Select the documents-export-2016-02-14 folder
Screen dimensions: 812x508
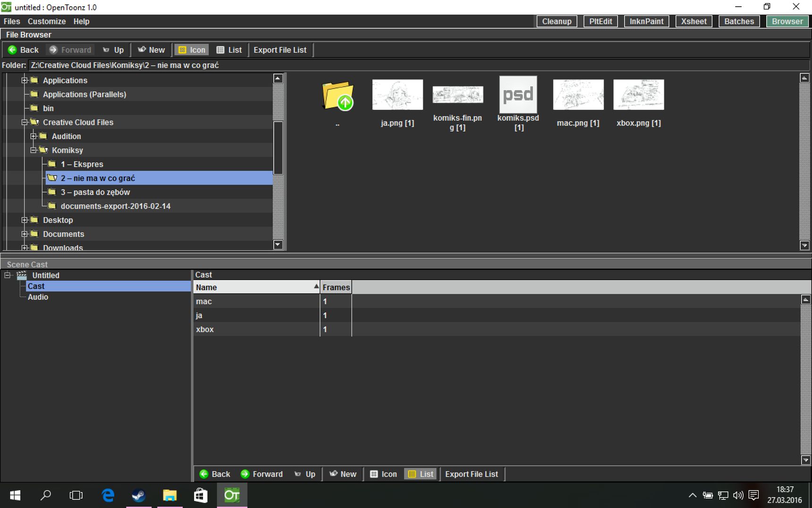tap(115, 206)
